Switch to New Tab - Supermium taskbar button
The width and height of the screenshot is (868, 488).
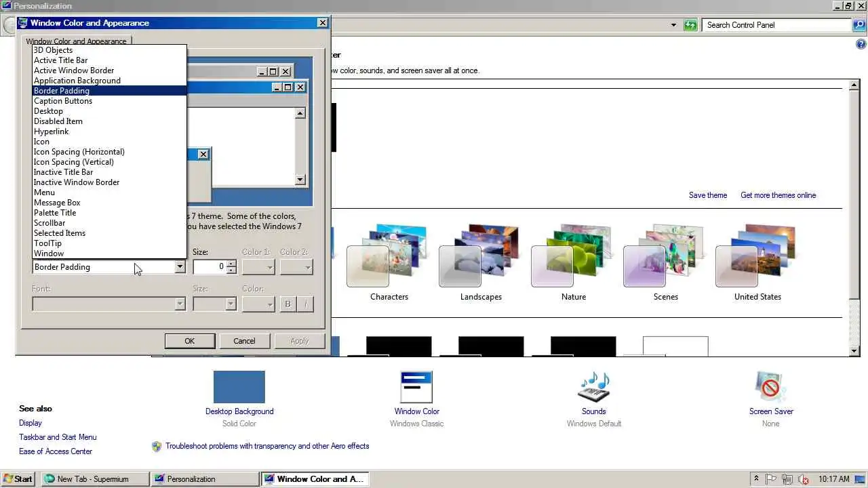tap(96, 479)
